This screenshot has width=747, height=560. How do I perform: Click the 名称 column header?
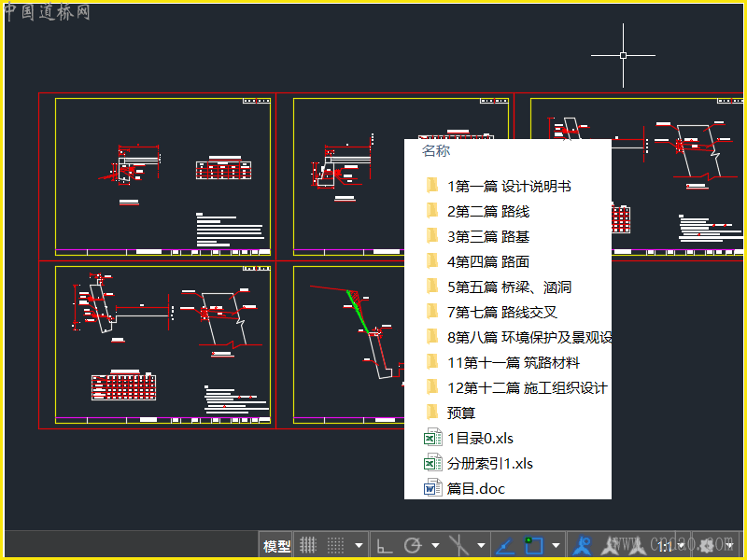436,150
